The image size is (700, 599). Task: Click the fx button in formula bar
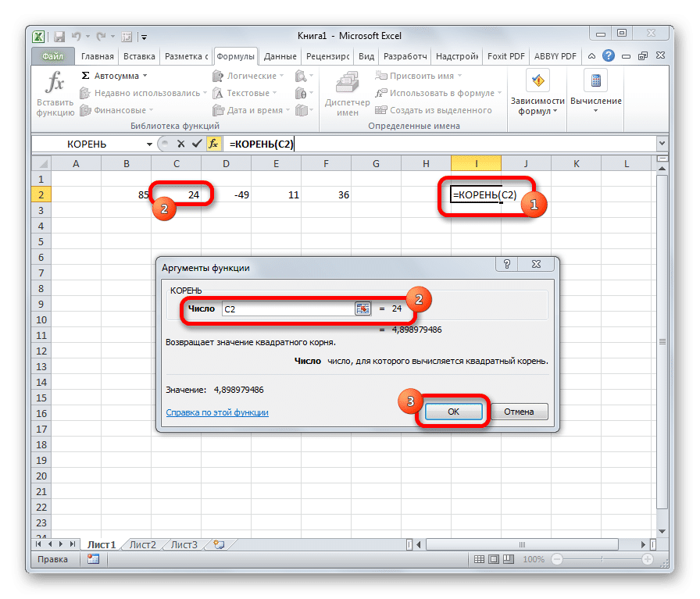(214, 144)
